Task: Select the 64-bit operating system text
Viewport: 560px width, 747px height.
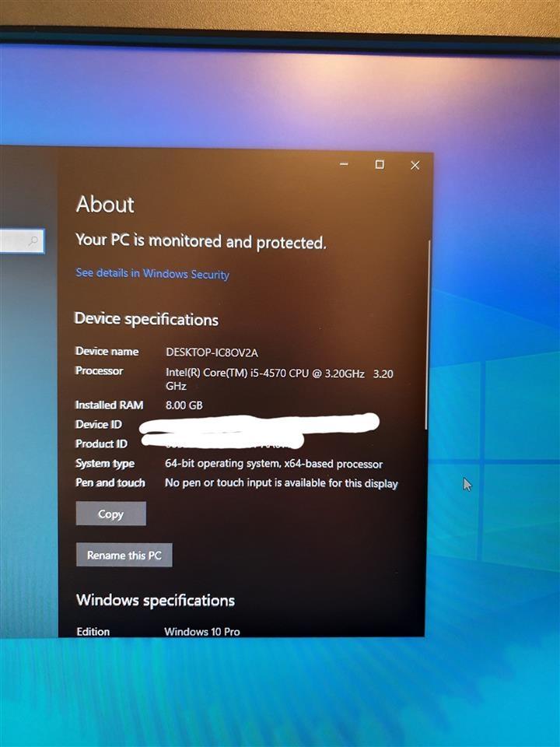Action: [x=274, y=464]
